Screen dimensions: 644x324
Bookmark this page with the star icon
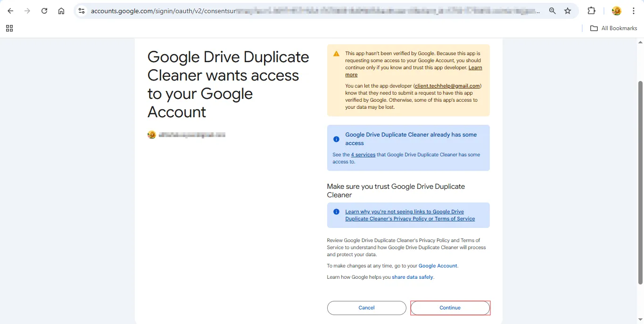[568, 11]
